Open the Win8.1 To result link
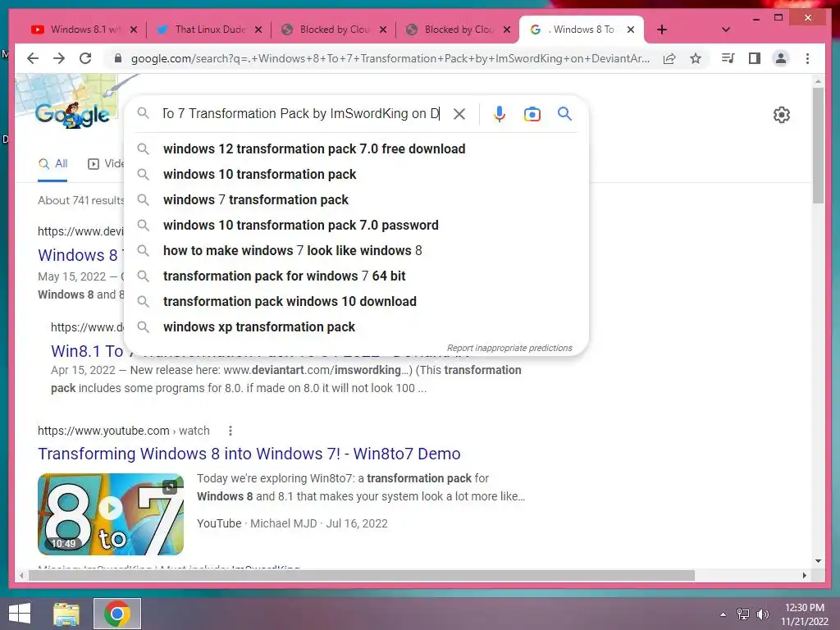 click(87, 351)
